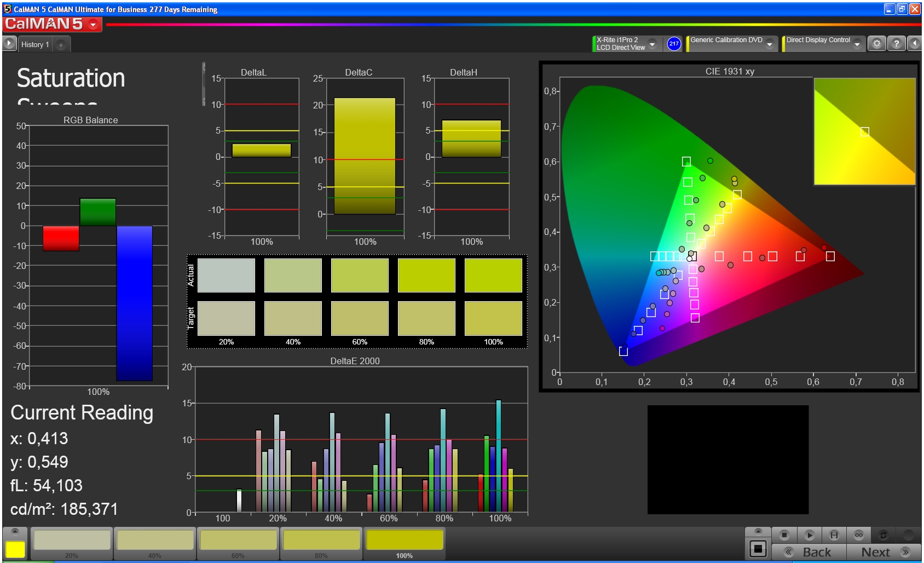
Task: Click the disabled round button at bottom right
Action: (x=908, y=535)
